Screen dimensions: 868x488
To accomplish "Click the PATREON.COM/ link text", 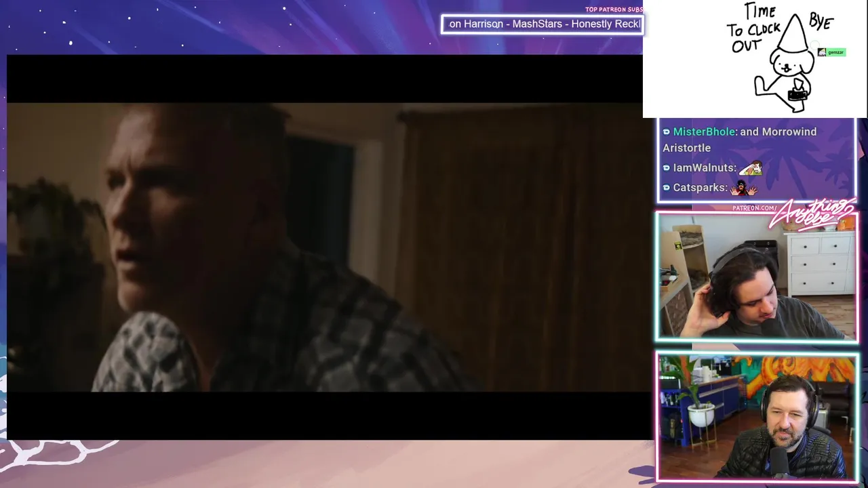I will 754,208.
